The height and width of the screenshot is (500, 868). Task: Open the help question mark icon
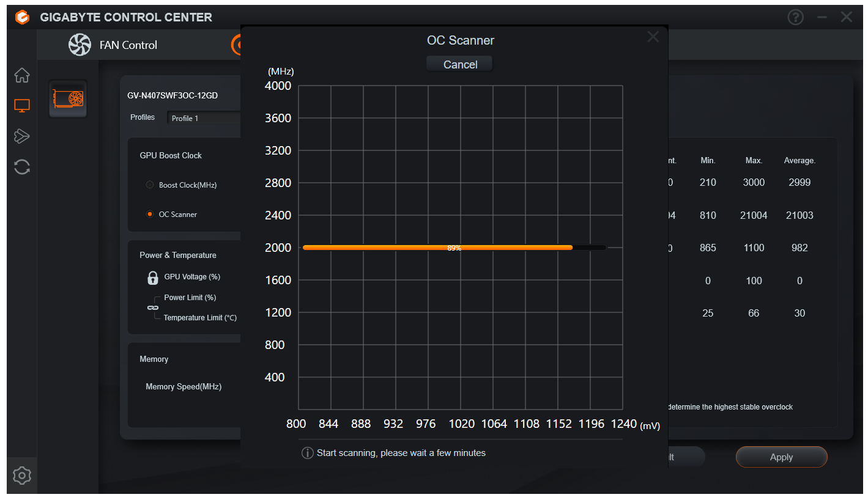click(795, 17)
